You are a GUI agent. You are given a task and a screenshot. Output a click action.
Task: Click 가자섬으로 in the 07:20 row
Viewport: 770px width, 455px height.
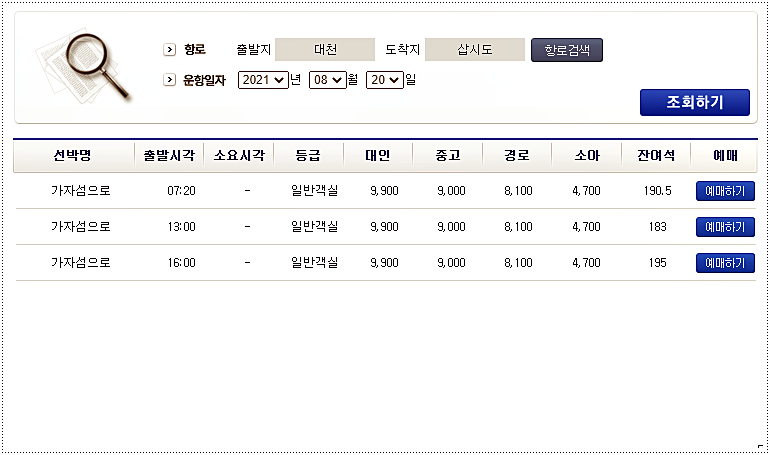[81, 190]
